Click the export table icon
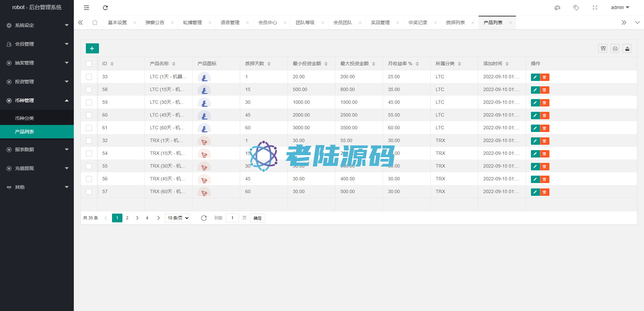 627,48
